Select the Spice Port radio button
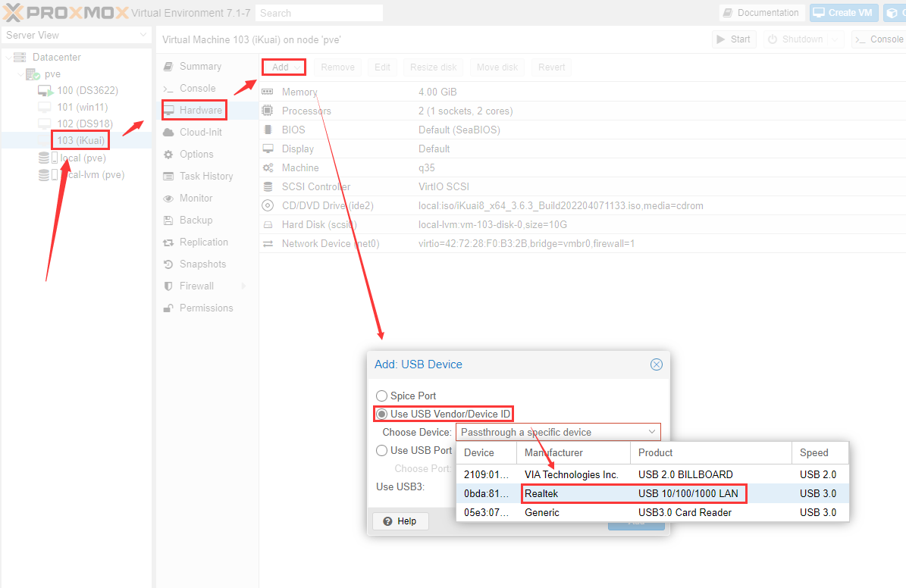This screenshot has height=588, width=906. [381, 396]
